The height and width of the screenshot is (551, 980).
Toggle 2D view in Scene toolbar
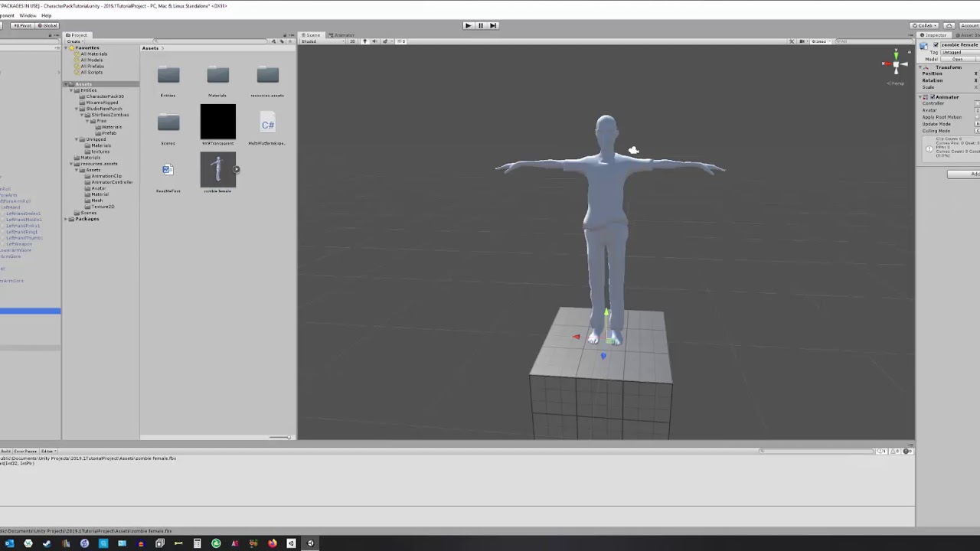(353, 41)
